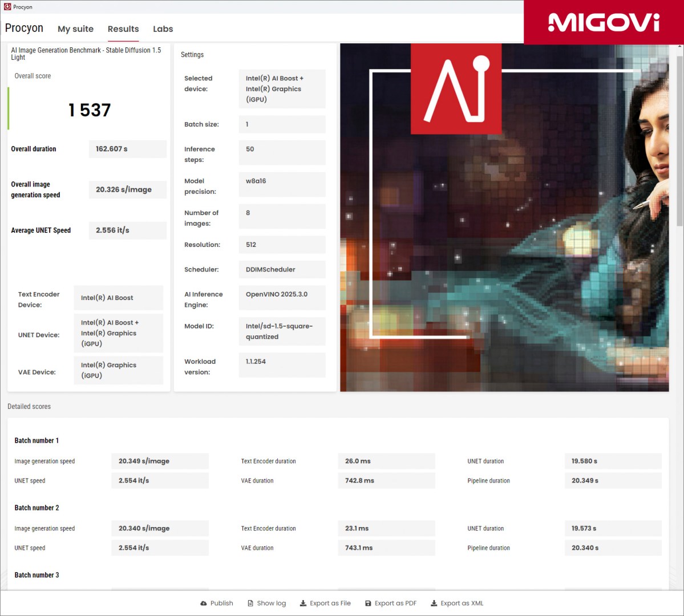Open the benchmark log via Show log

coord(270,603)
